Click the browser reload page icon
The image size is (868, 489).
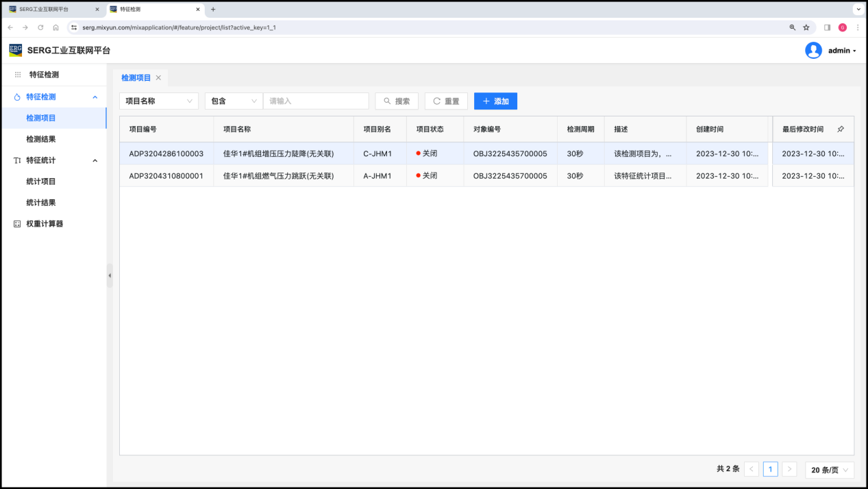tap(40, 27)
